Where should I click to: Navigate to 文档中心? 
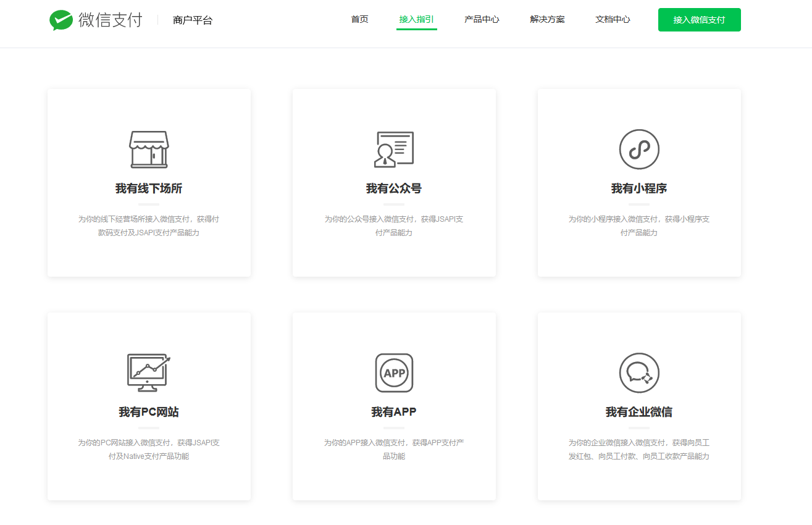[x=612, y=19]
